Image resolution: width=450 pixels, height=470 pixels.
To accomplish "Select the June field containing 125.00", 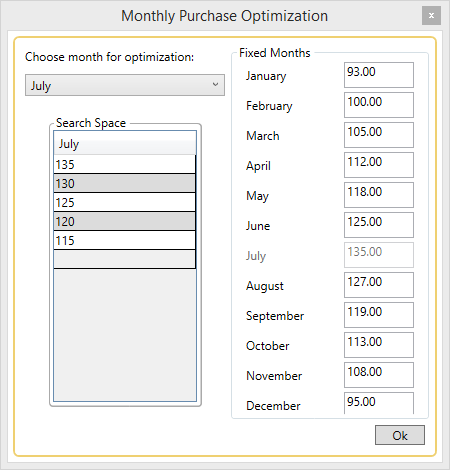I will [x=379, y=225].
